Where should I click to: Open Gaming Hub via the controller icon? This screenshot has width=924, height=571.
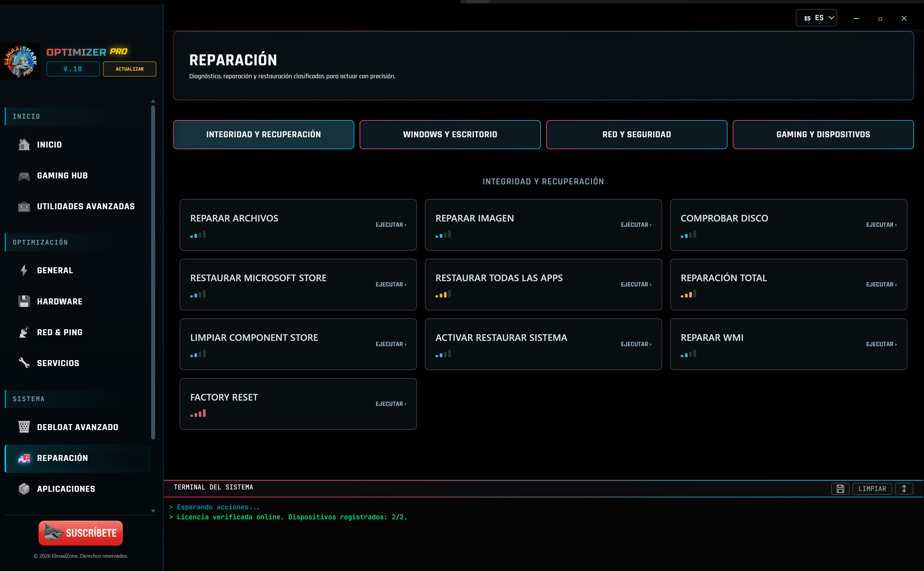(24, 176)
